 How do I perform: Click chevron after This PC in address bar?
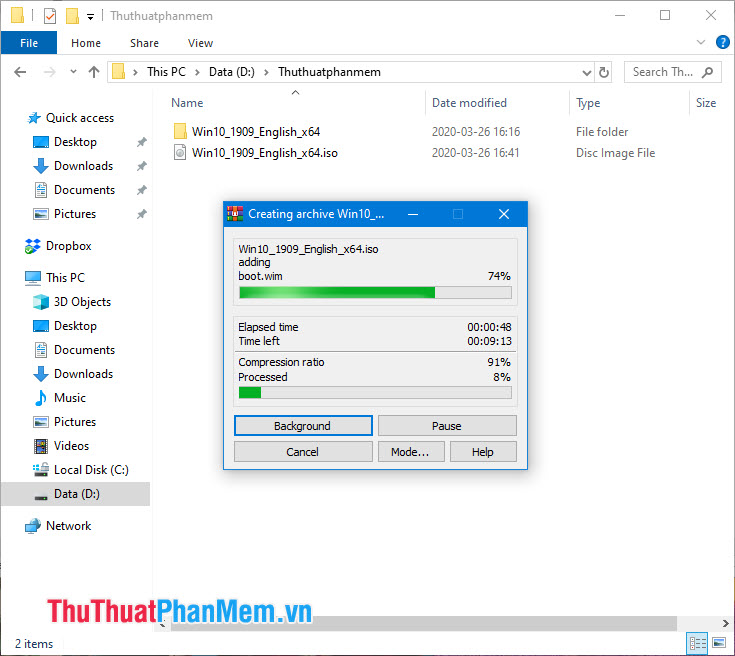197,72
